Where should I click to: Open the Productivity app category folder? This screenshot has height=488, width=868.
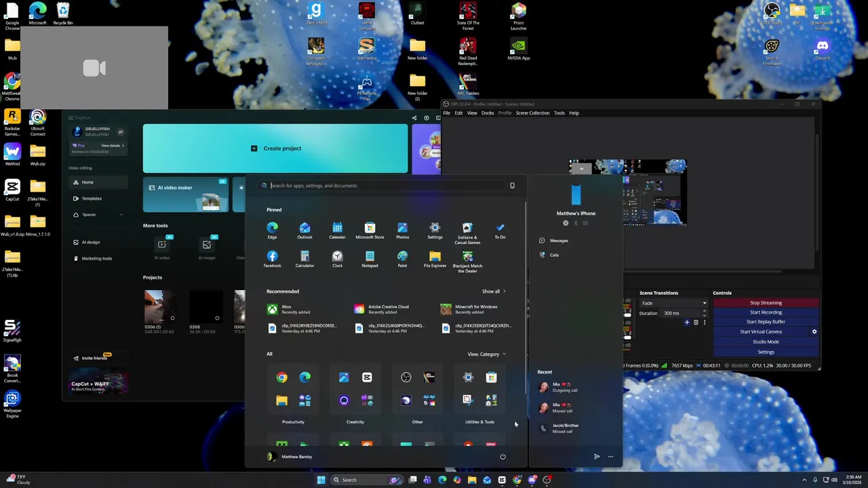(x=293, y=395)
